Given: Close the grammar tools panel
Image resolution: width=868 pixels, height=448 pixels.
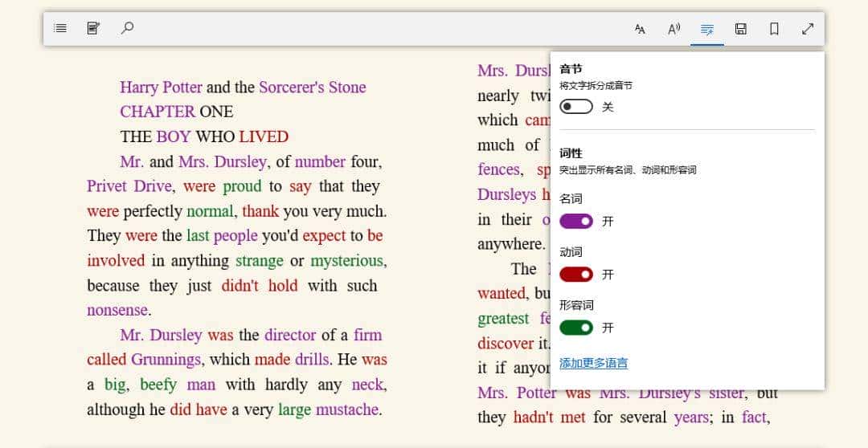Looking at the screenshot, I should [x=707, y=29].
